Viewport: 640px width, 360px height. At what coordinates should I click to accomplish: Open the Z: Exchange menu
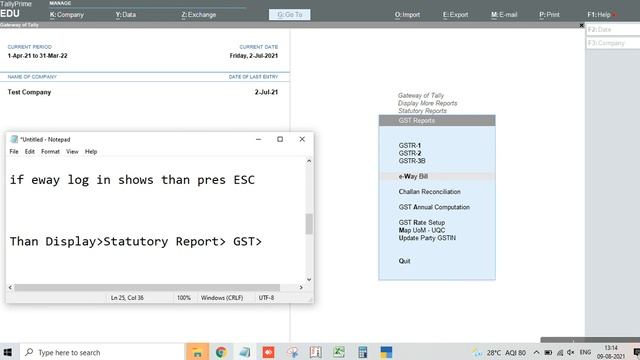[x=198, y=15]
